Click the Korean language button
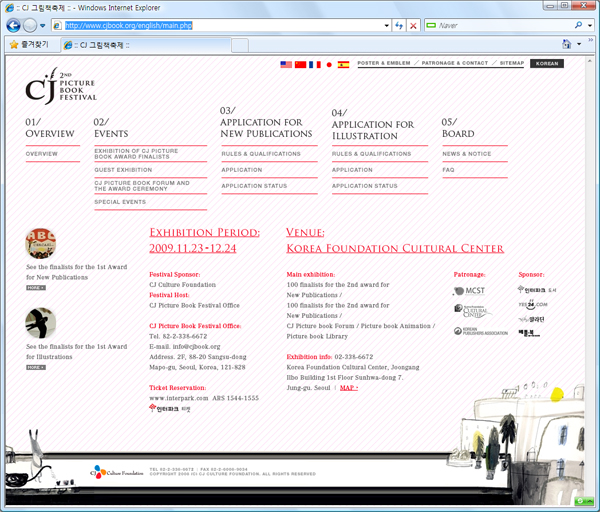 click(x=547, y=64)
